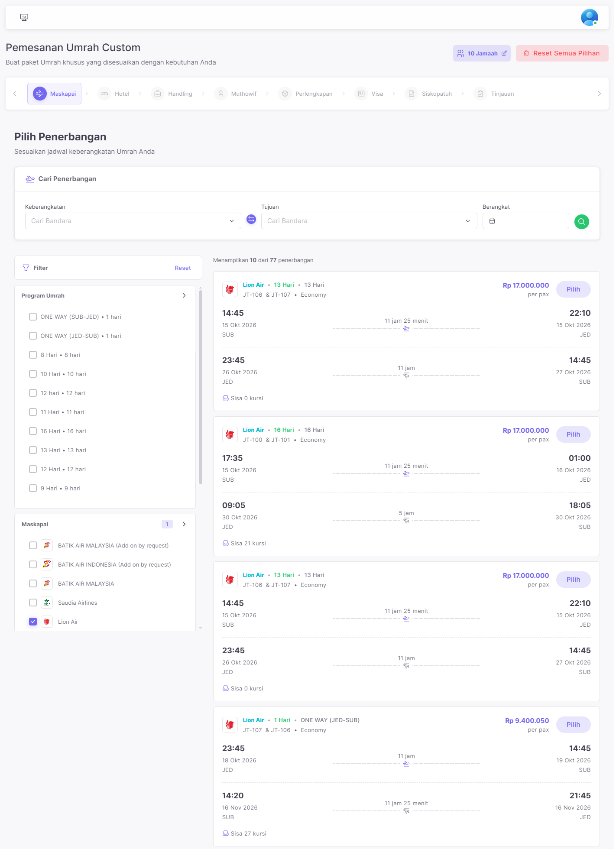Click the presentation screen icon in top bar
The width and height of the screenshot is (616, 849).
point(24,17)
